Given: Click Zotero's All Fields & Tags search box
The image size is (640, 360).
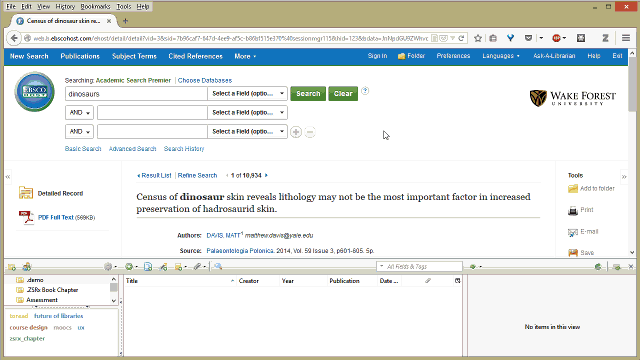Looking at the screenshot, I should pos(420,267).
